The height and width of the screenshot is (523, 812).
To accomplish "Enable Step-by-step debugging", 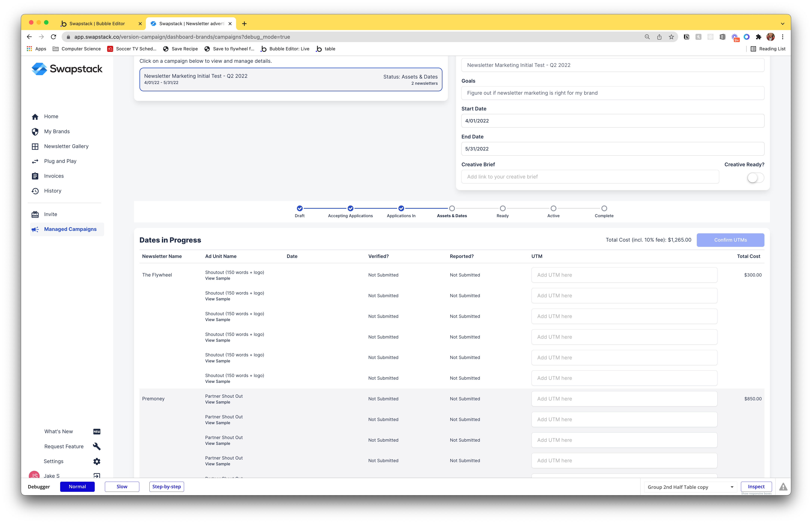I will pos(167,486).
